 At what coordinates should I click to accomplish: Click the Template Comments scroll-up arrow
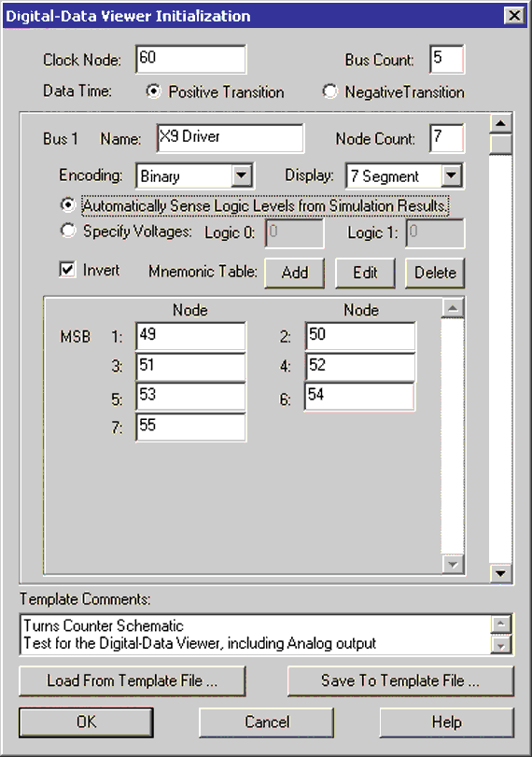500,624
